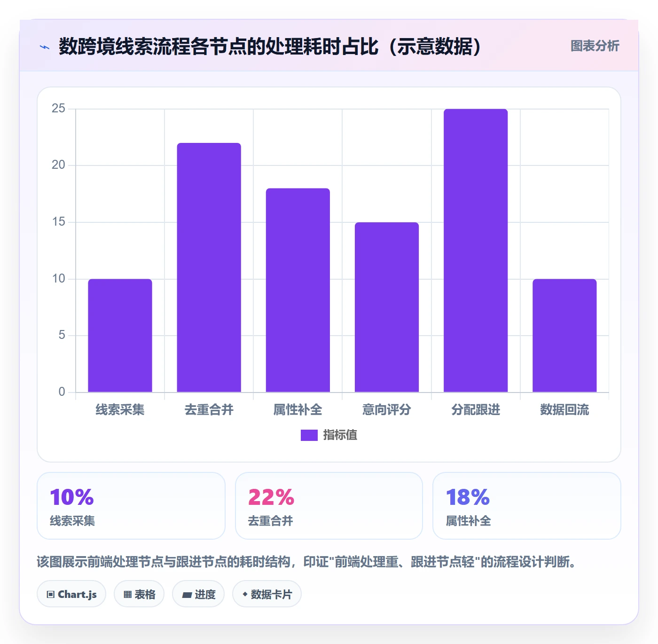Select the 去重合并 bar in the chart
Image resolution: width=658 pixels, height=644 pixels.
(x=209, y=267)
